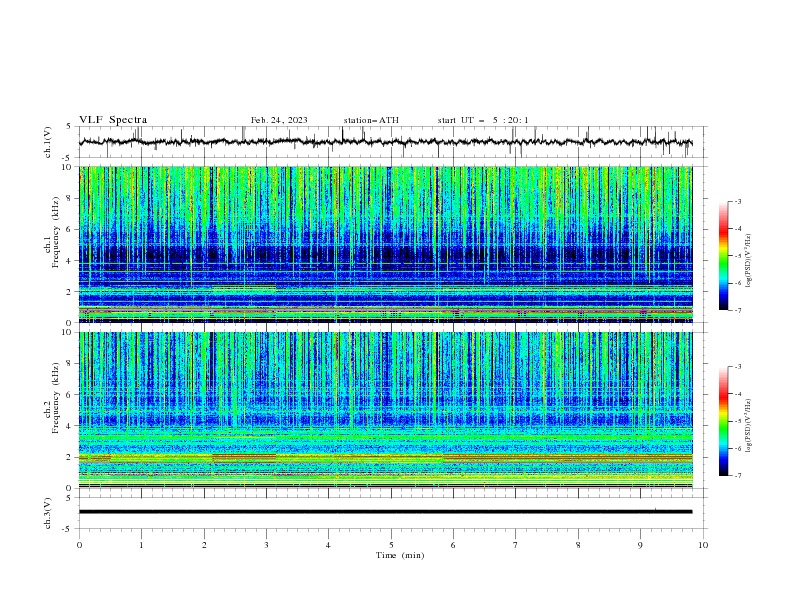Click the 'start UT = 5 :20: 1' text
Viewport: 792px width, 612px height.
tap(483, 120)
